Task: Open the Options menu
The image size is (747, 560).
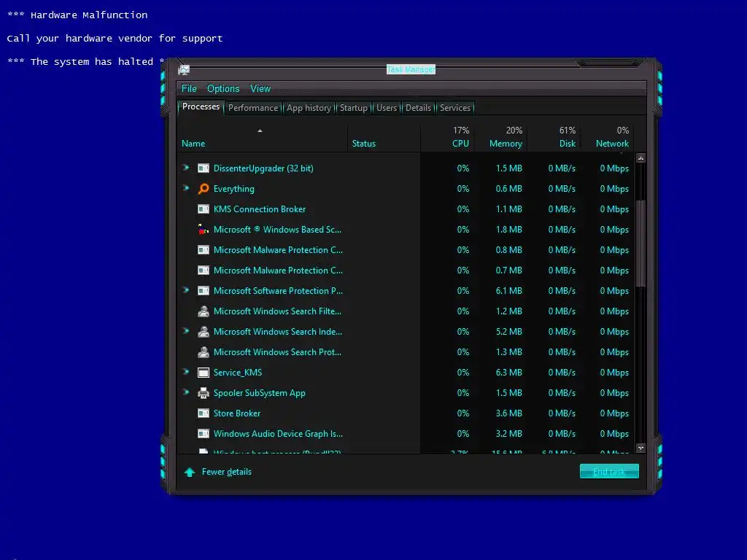Action: pyautogui.click(x=223, y=88)
